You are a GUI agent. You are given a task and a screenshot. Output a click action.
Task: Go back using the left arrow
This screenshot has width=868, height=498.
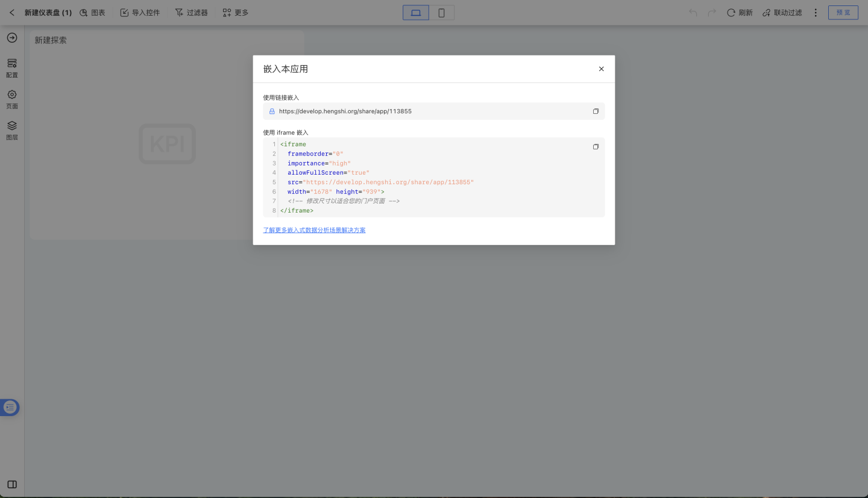(12, 13)
